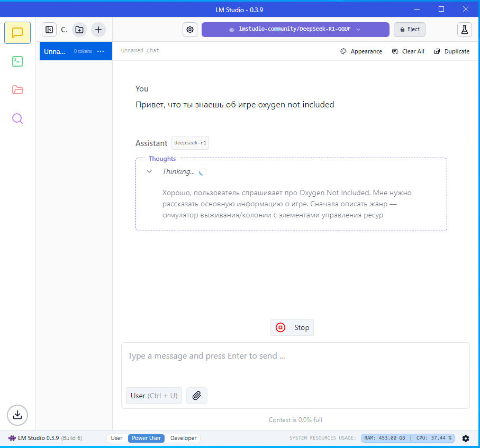Screen dimensions: 480x448
Task: Duplicate the current chat
Action: (451, 51)
